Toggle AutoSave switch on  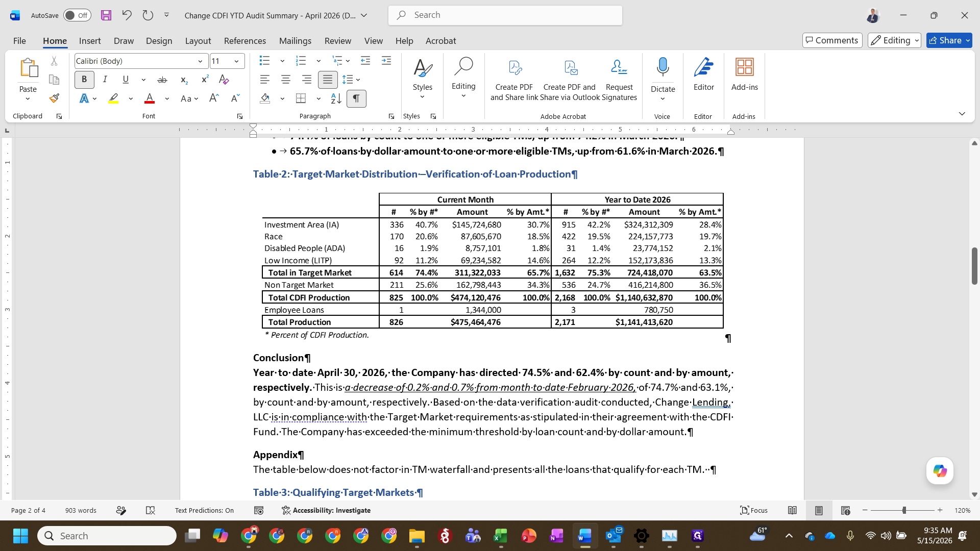point(77,15)
